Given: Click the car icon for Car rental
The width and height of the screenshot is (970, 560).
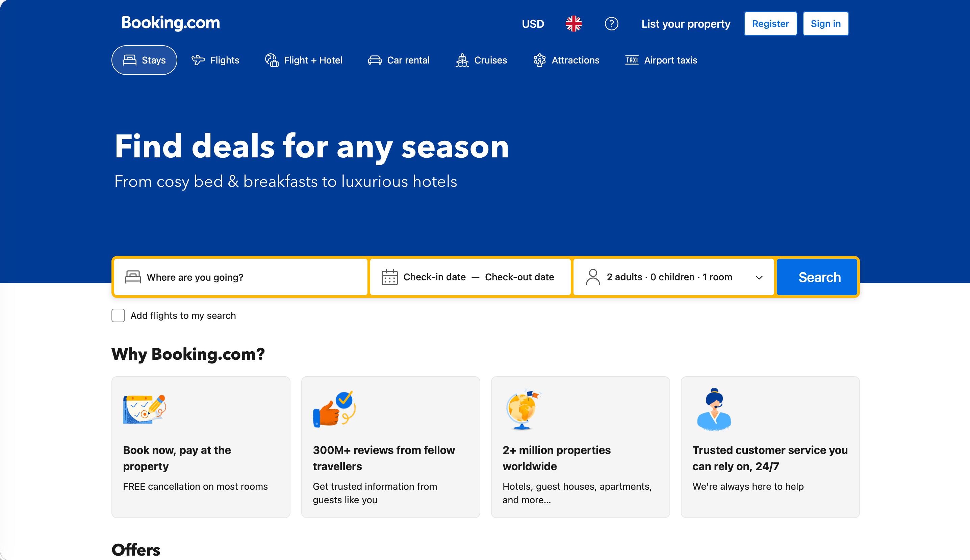Looking at the screenshot, I should 375,60.
